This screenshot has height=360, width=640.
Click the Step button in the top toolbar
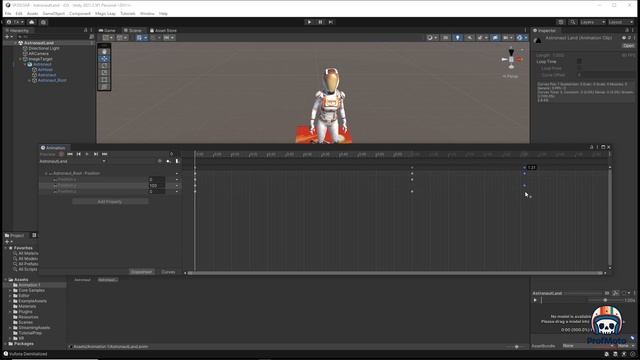pyautogui.click(x=331, y=22)
